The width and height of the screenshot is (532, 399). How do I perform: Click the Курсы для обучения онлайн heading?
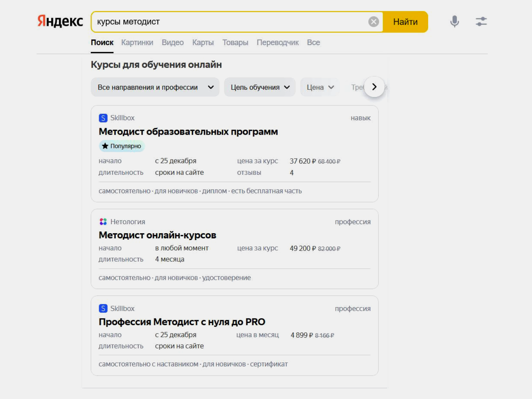click(156, 65)
